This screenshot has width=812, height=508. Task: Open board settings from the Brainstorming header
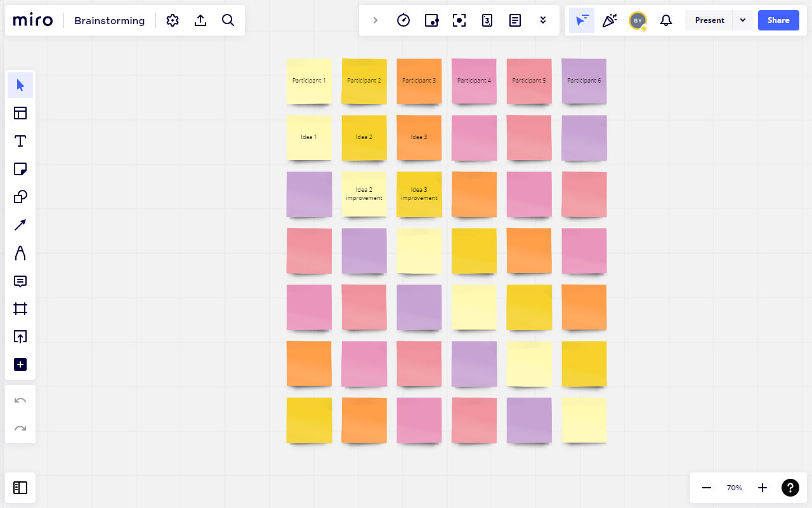[x=173, y=20]
